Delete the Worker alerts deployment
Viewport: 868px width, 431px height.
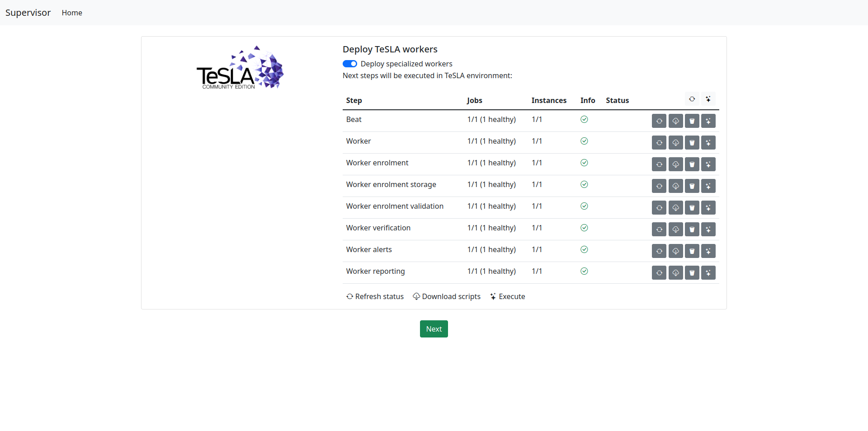click(692, 251)
